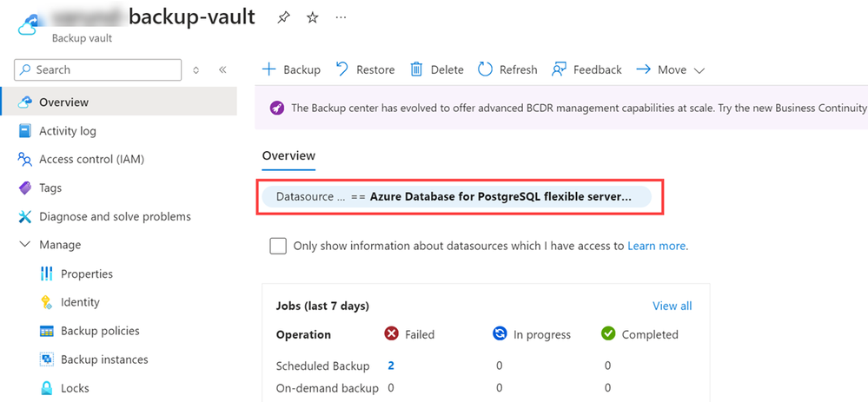Click the Backup center evolved banner text
Image resolution: width=868 pixels, height=402 pixels.
click(x=579, y=108)
